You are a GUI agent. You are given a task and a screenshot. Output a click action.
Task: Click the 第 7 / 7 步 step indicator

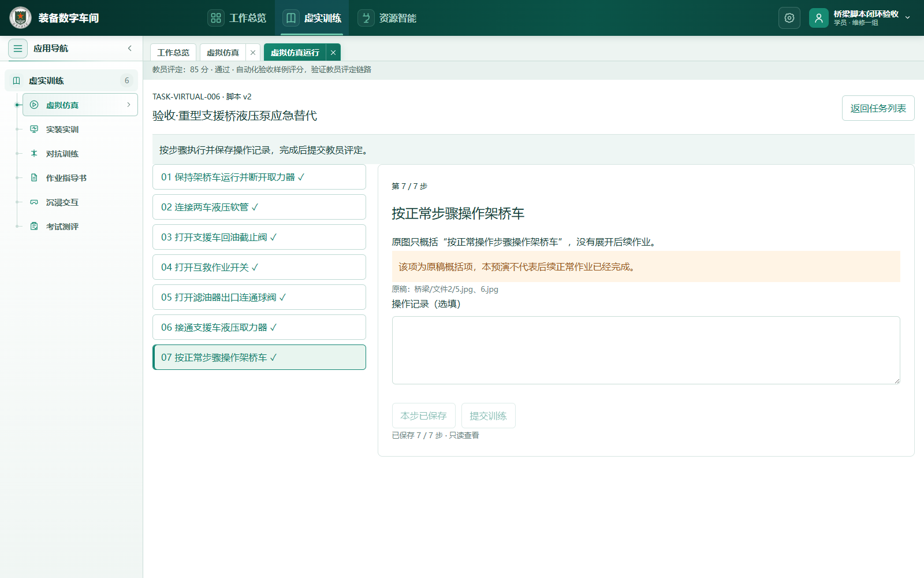click(x=409, y=186)
